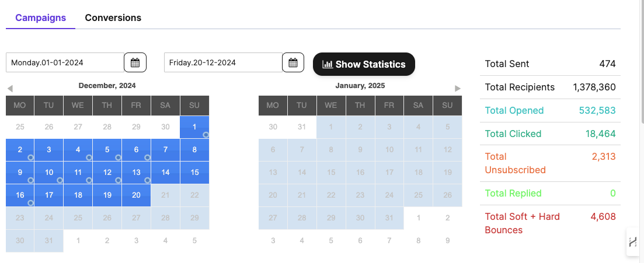
Task: Switch to the Conversions tab
Action: [x=113, y=17]
